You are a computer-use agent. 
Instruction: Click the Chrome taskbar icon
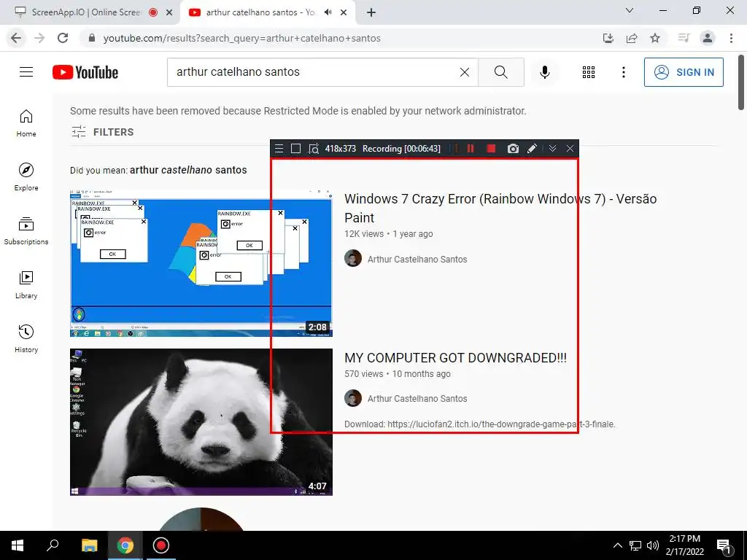point(125,545)
